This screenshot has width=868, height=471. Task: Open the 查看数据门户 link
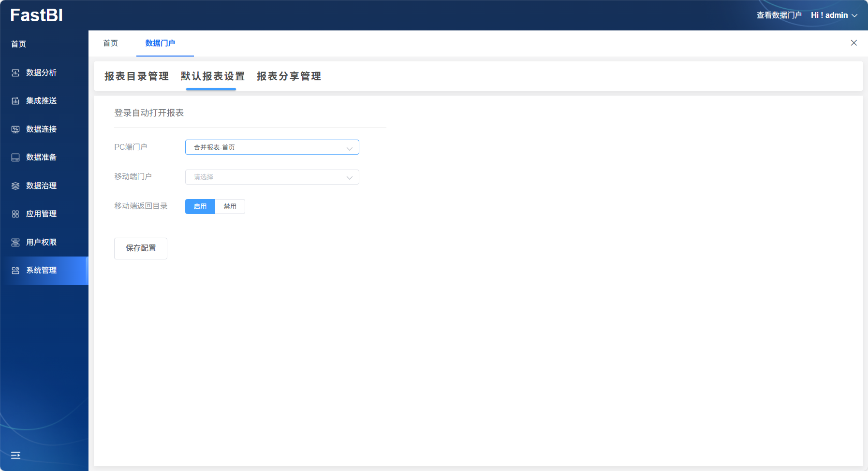point(779,15)
